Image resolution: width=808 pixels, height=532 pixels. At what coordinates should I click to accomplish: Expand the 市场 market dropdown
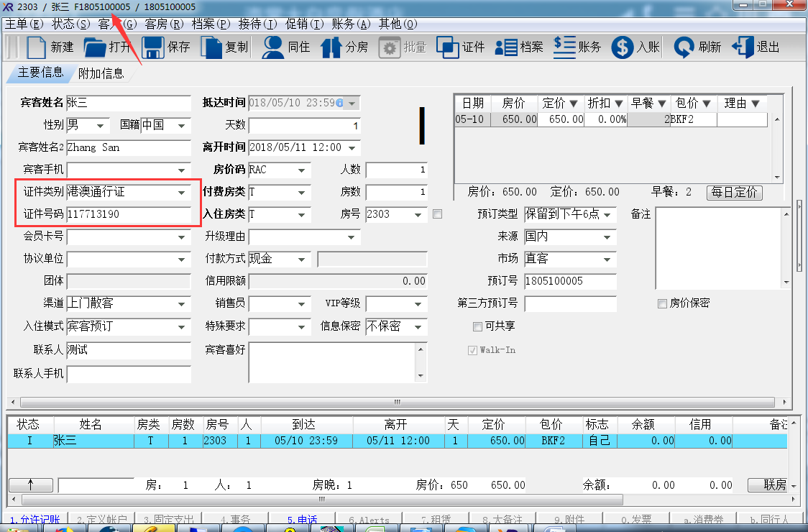(x=607, y=260)
